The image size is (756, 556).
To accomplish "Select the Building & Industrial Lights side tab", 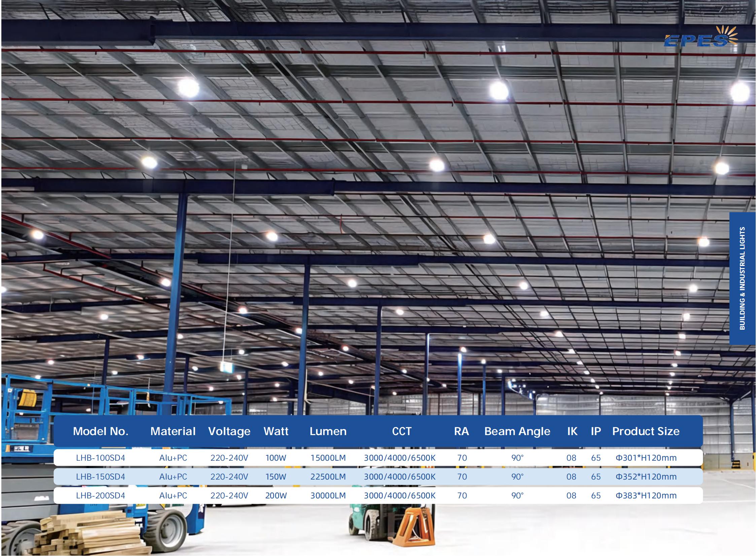I will (742, 278).
